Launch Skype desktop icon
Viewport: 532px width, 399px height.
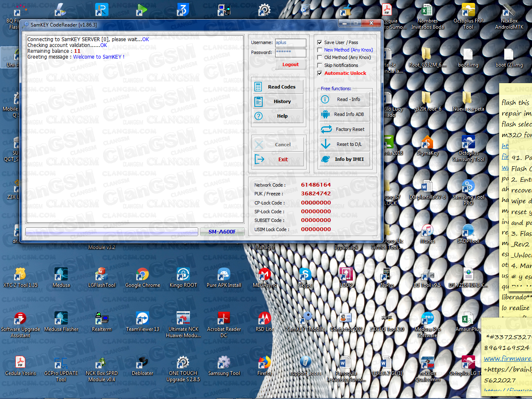pyautogui.click(x=305, y=278)
